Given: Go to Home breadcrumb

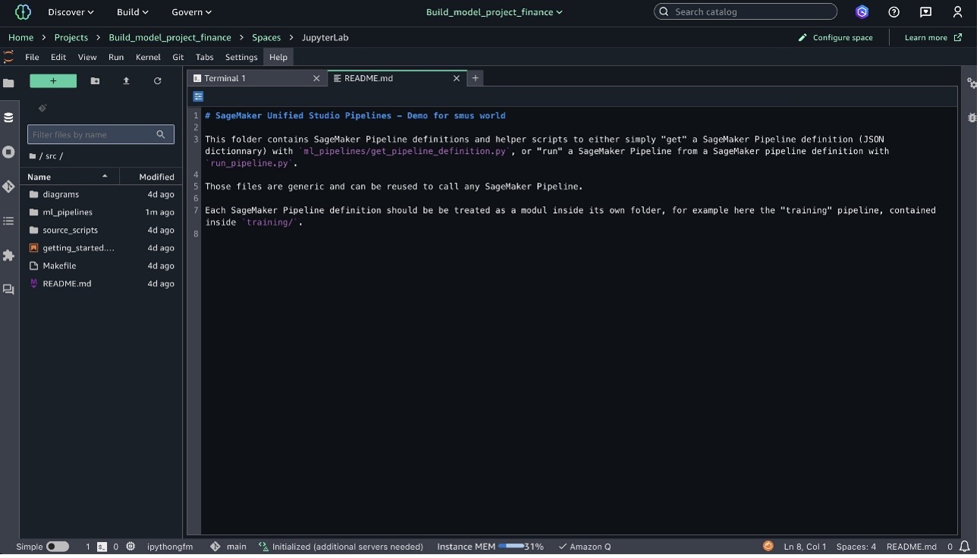Looking at the screenshot, I should point(20,37).
